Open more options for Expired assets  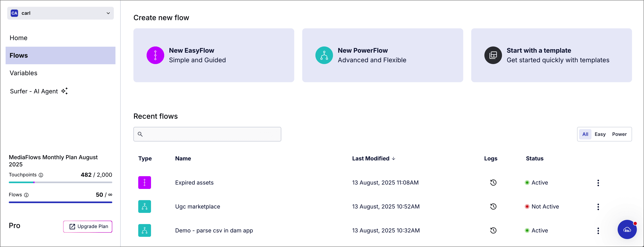pyautogui.click(x=598, y=183)
